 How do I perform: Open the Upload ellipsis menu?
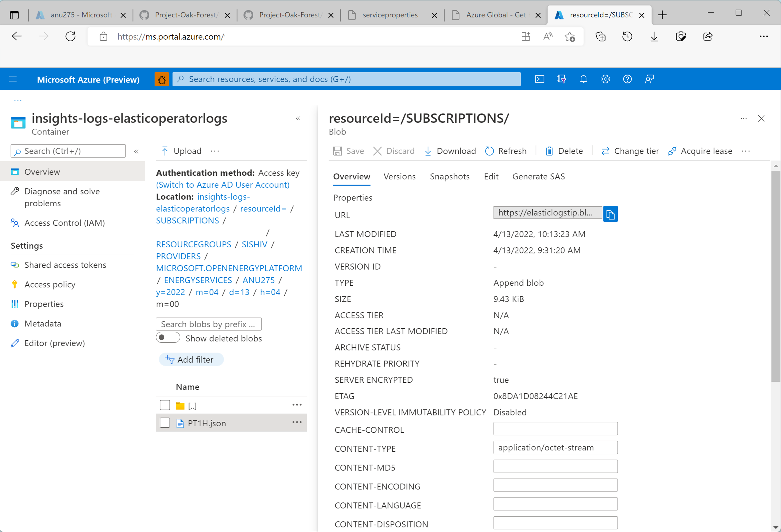coord(214,151)
